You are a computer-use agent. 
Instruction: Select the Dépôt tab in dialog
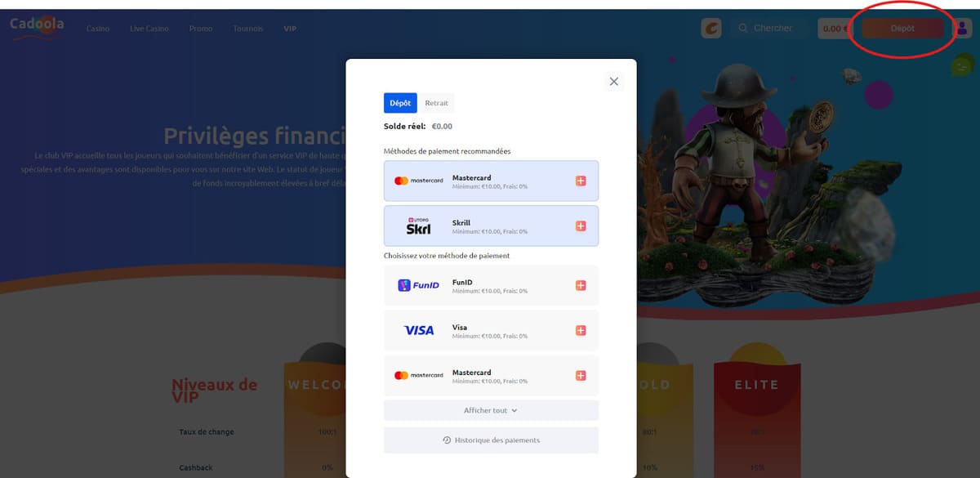[400, 103]
